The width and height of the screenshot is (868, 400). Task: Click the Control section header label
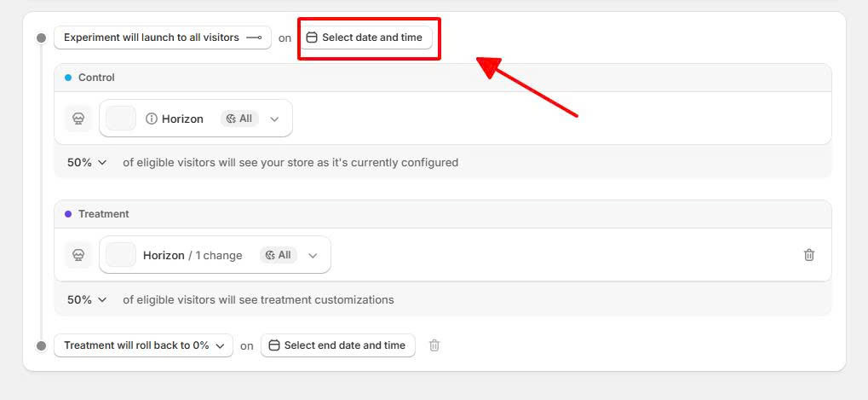[96, 78]
